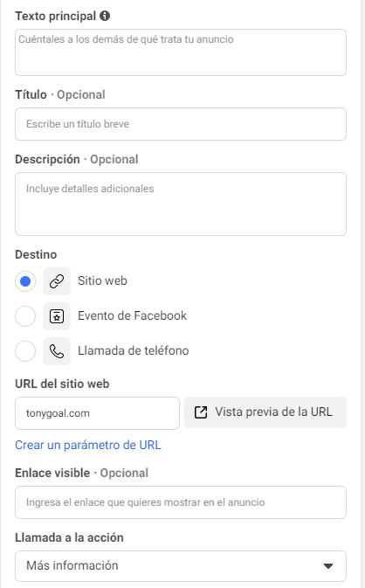Click the Título input field
Viewport: 365px width, 588px height.
[x=181, y=124]
